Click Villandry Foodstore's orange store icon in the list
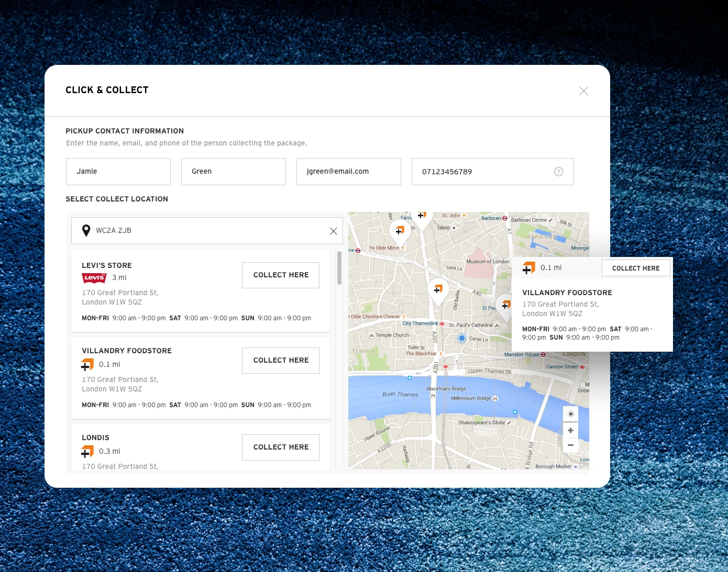The height and width of the screenshot is (572, 728). 87,364
